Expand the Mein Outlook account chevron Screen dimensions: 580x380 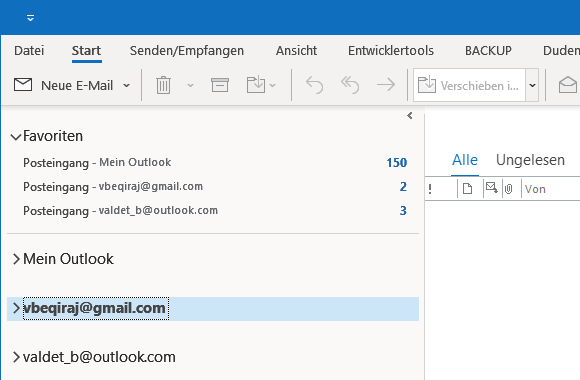[16, 259]
